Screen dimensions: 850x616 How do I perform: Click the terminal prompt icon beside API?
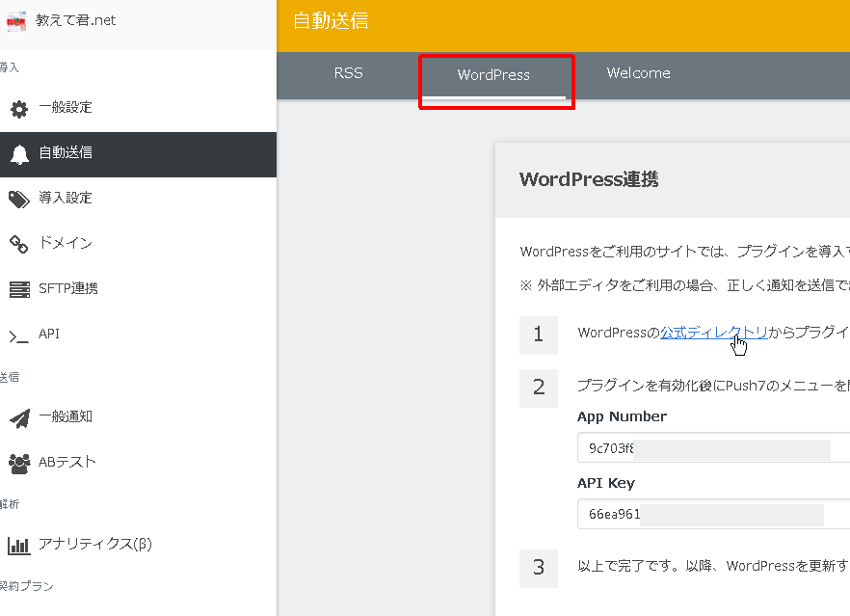pyautogui.click(x=18, y=337)
